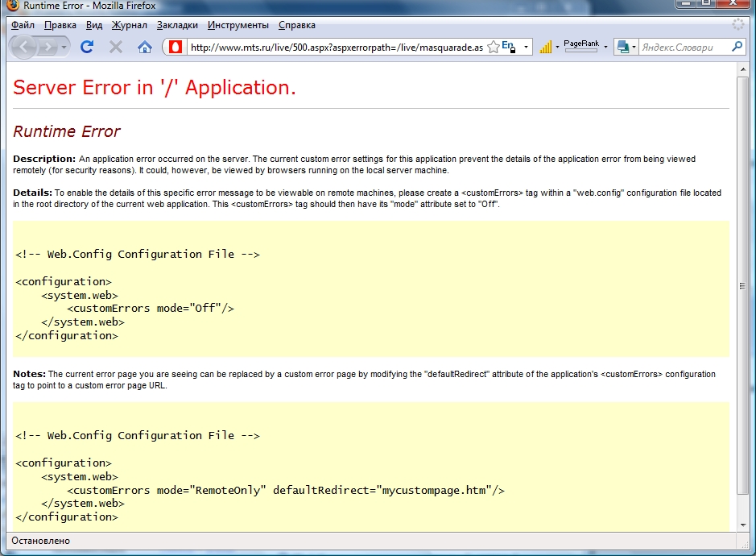Viewport: 756px width, 556px height.
Task: Click the PageRank indicator
Action: pyautogui.click(x=581, y=45)
